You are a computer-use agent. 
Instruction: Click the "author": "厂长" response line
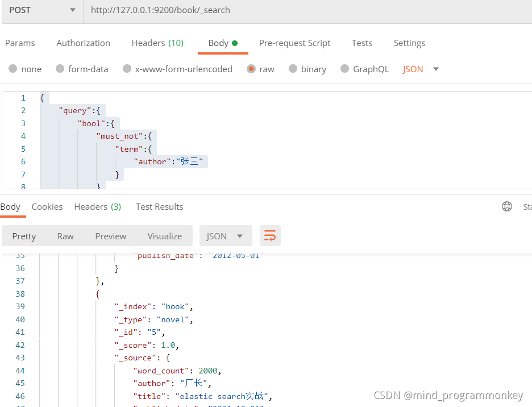click(x=172, y=383)
